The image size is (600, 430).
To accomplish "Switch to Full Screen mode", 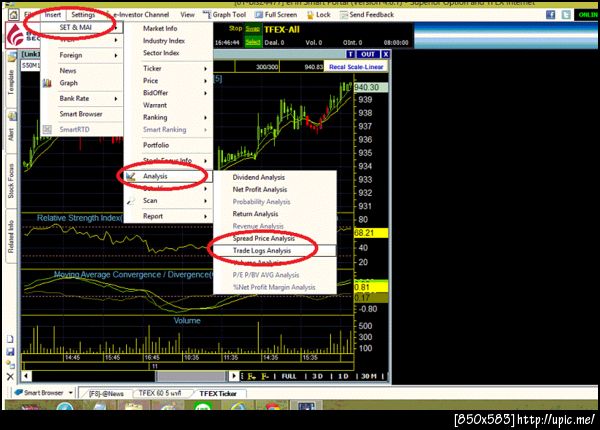I will (x=276, y=15).
